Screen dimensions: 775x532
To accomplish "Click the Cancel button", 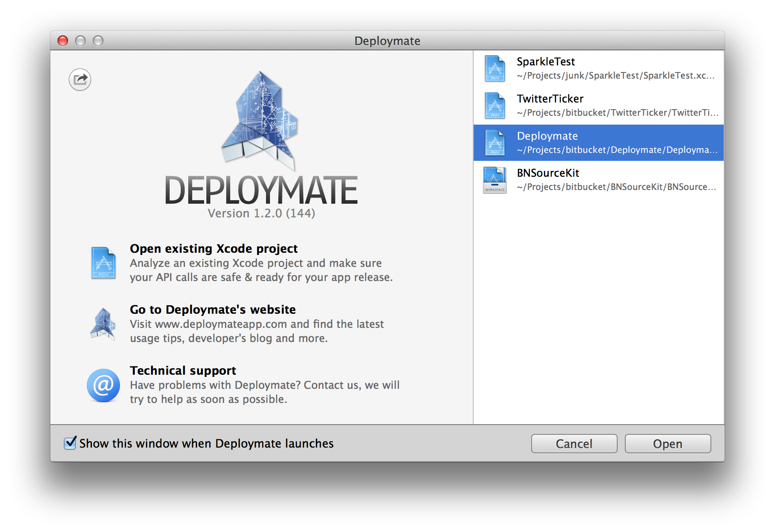I will 574,444.
